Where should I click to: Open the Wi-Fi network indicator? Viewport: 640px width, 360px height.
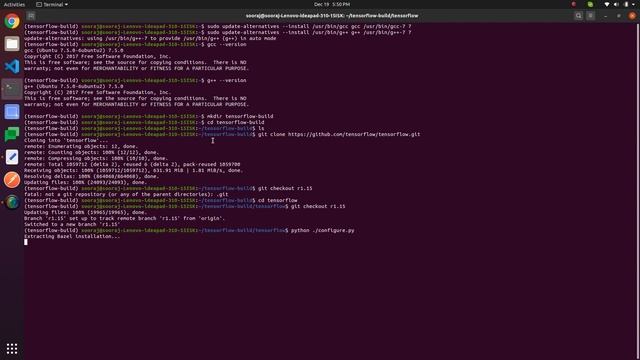[x=607, y=4]
